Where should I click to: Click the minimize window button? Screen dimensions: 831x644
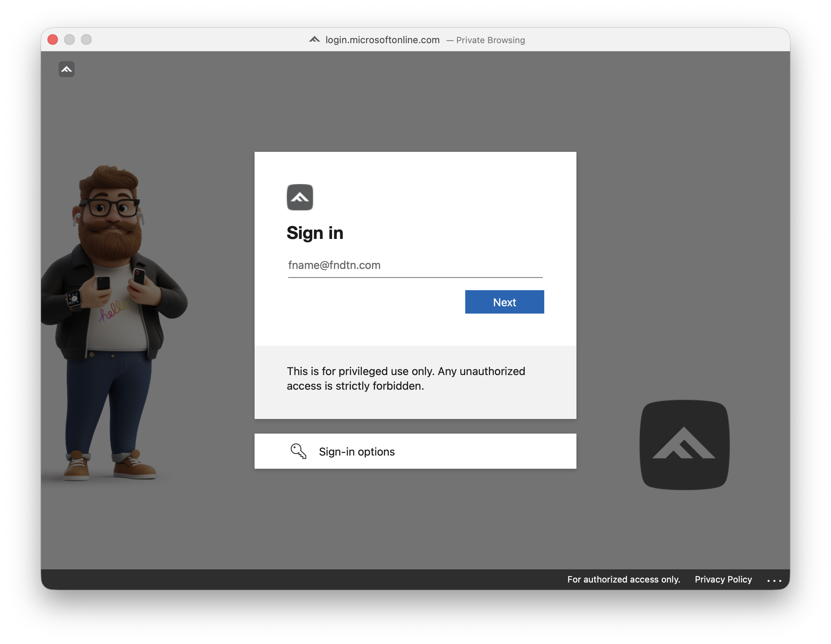(x=69, y=40)
